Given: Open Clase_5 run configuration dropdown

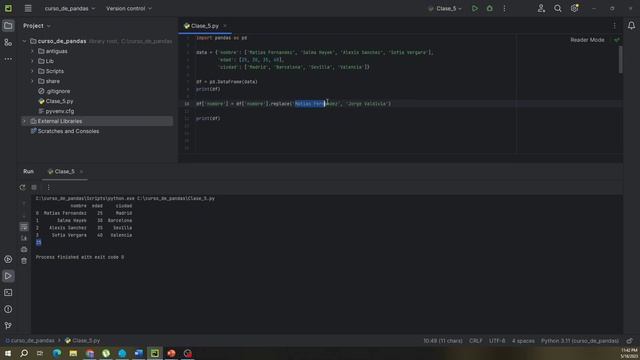Looking at the screenshot, I should tap(445, 9).
